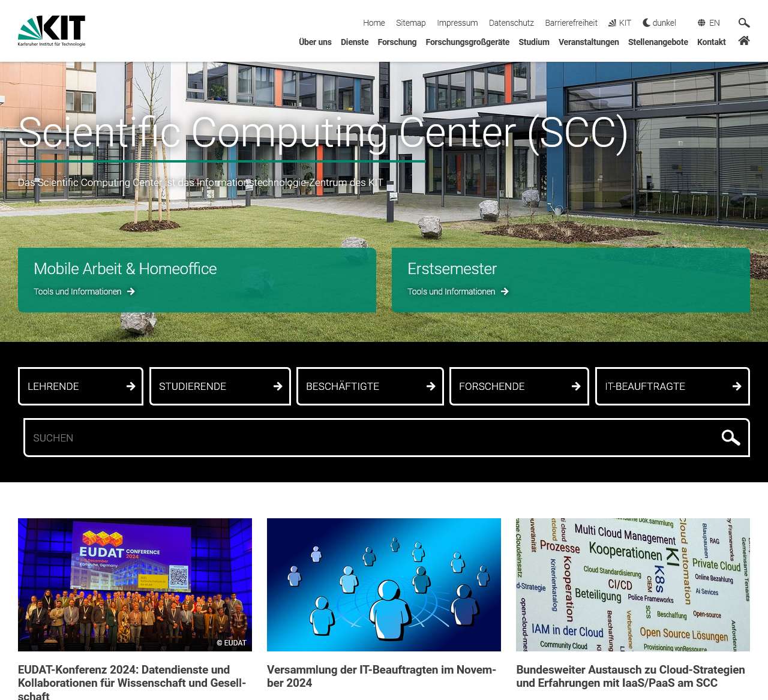Image resolution: width=768 pixels, height=700 pixels.
Task: Open the Forschung menu
Action: 397,42
